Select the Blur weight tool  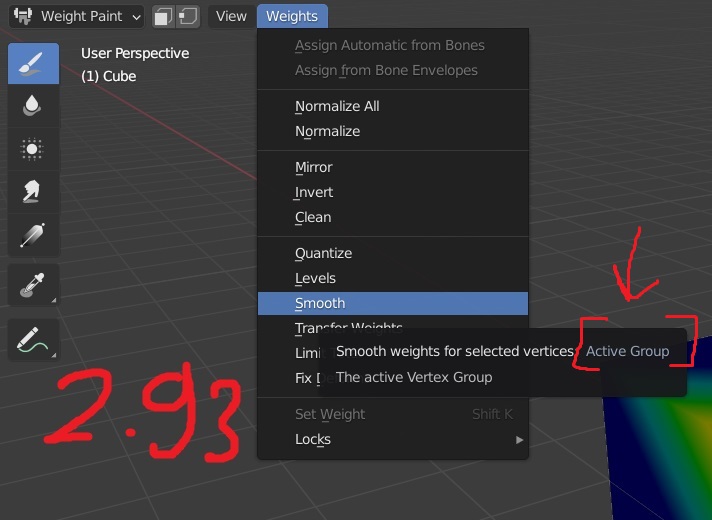33,106
